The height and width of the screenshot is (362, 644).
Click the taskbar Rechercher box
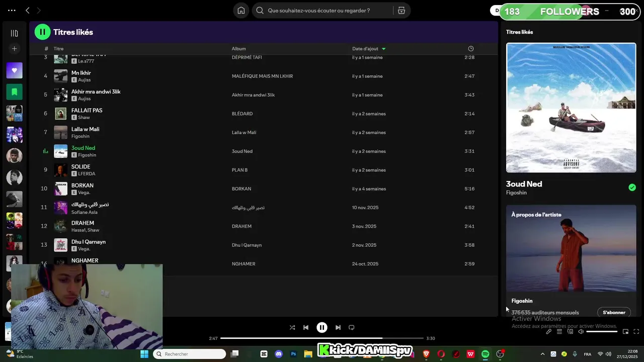coord(190,354)
